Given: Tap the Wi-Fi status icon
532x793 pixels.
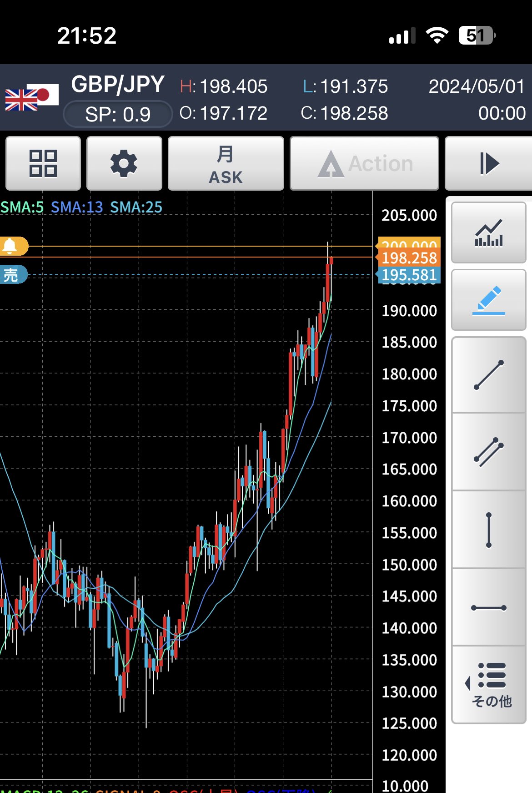Looking at the screenshot, I should 437,35.
